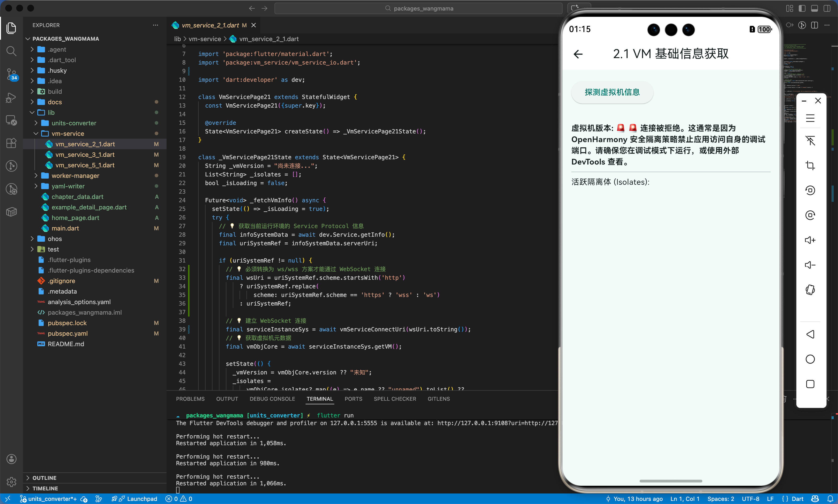Switch to the DEBUG CONSOLE tab
838x504 pixels.
[272, 399]
